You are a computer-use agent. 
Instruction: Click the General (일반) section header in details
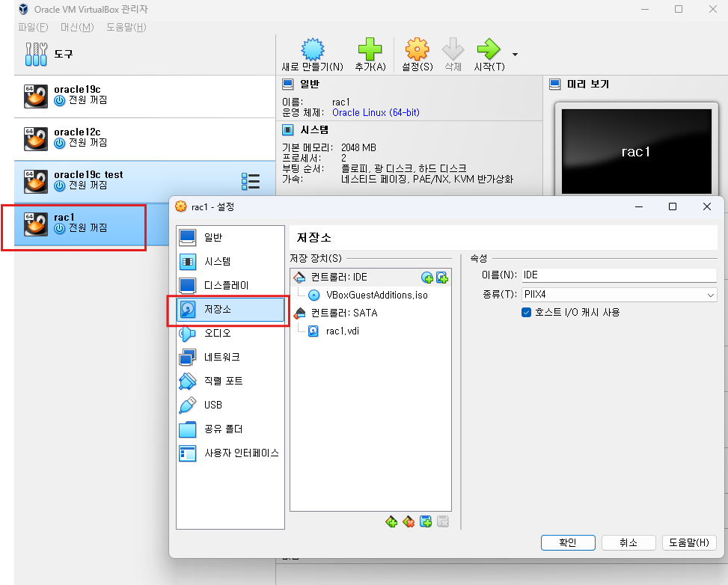point(310,85)
